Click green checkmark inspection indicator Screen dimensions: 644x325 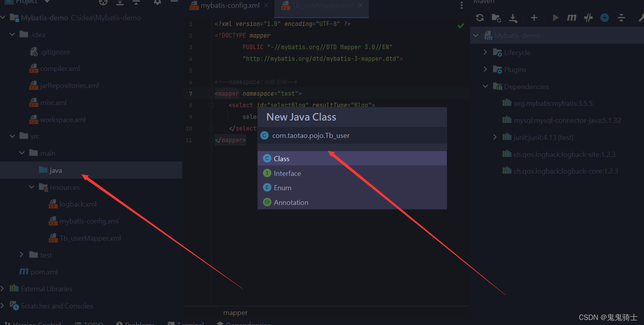click(x=461, y=26)
